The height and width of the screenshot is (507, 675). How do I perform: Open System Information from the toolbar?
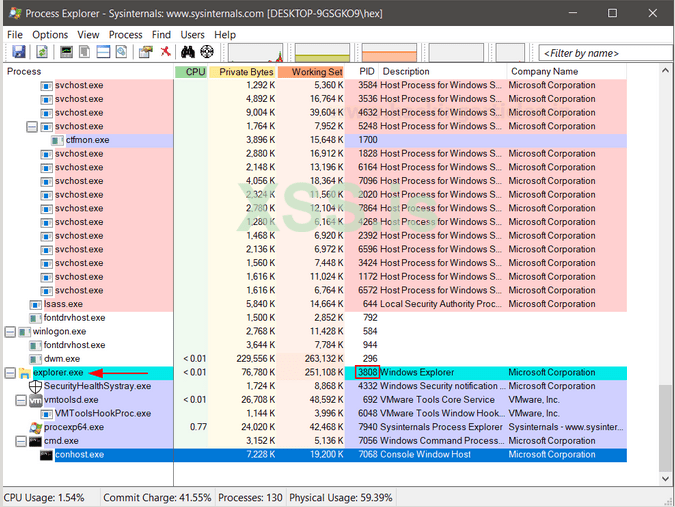click(67, 52)
